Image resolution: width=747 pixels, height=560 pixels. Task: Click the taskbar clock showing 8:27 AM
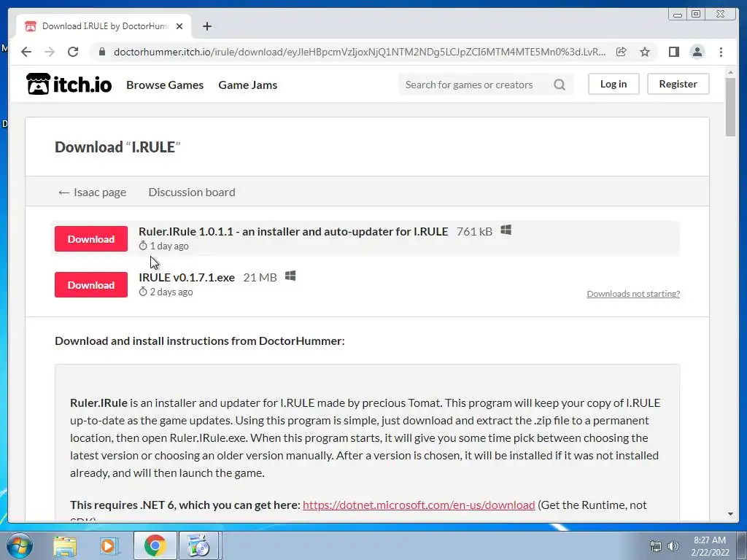tap(710, 546)
